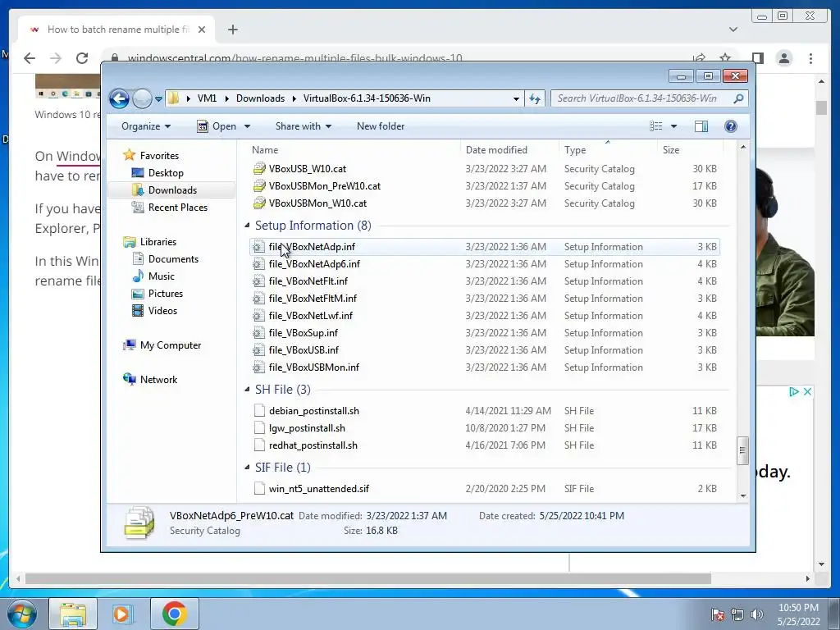Select the file_VBoxUSB.inf icon
This screenshot has width=840, height=630.
pos(258,349)
